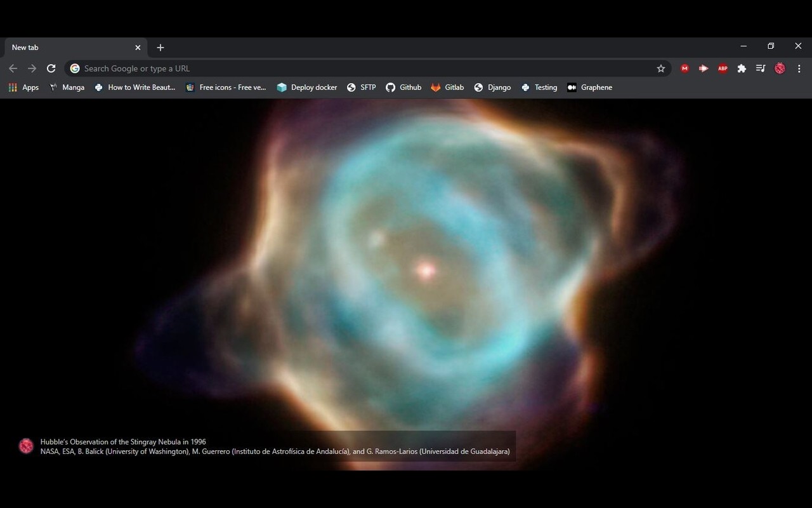The image size is (812, 508).
Task: Open the Graphene bookmark
Action: tap(590, 88)
